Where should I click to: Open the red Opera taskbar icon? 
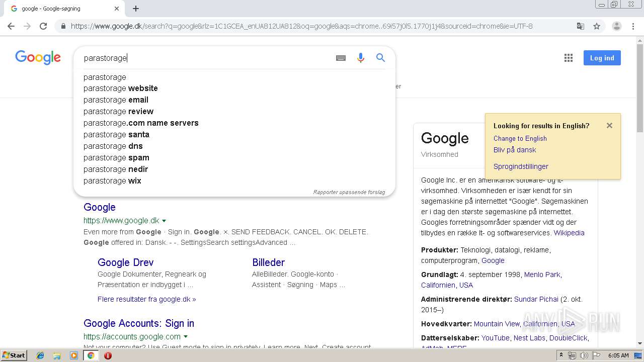click(108, 355)
